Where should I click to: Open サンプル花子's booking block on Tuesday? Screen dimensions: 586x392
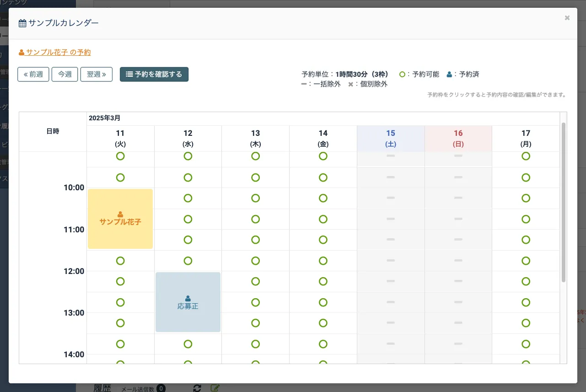click(x=120, y=219)
